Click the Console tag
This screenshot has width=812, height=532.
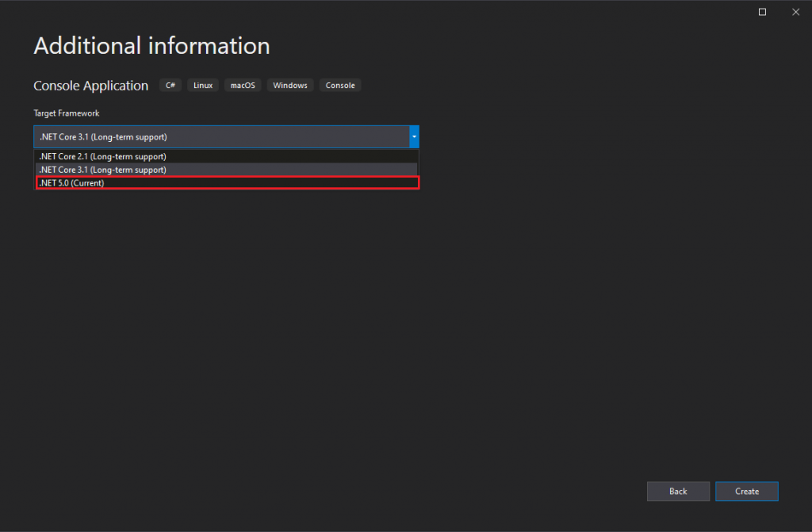click(x=340, y=86)
